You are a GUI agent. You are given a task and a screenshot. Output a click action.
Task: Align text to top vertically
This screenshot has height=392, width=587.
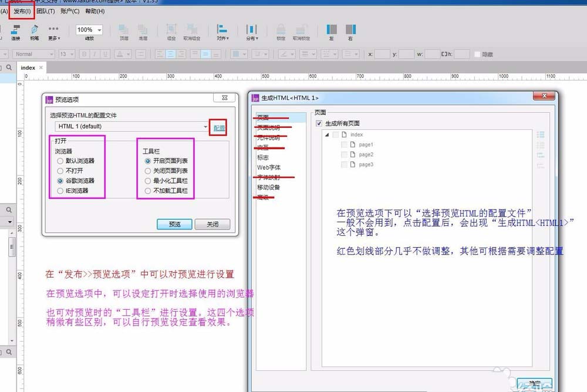tap(195, 55)
